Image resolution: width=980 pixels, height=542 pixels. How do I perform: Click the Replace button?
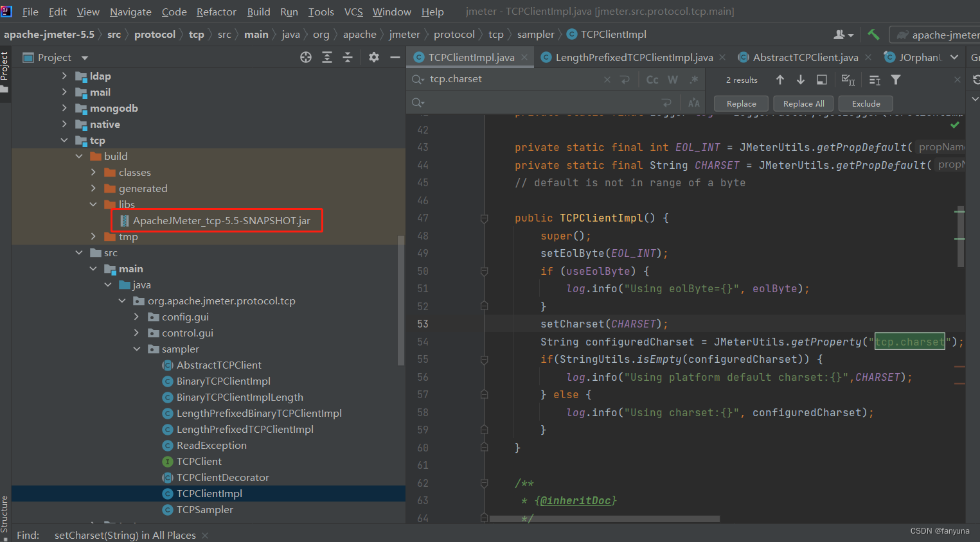741,103
